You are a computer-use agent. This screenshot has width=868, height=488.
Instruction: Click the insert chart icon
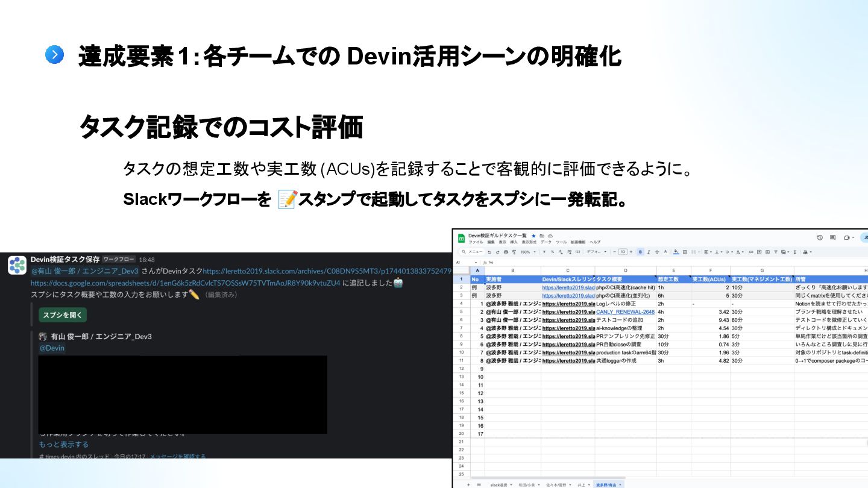click(x=767, y=252)
